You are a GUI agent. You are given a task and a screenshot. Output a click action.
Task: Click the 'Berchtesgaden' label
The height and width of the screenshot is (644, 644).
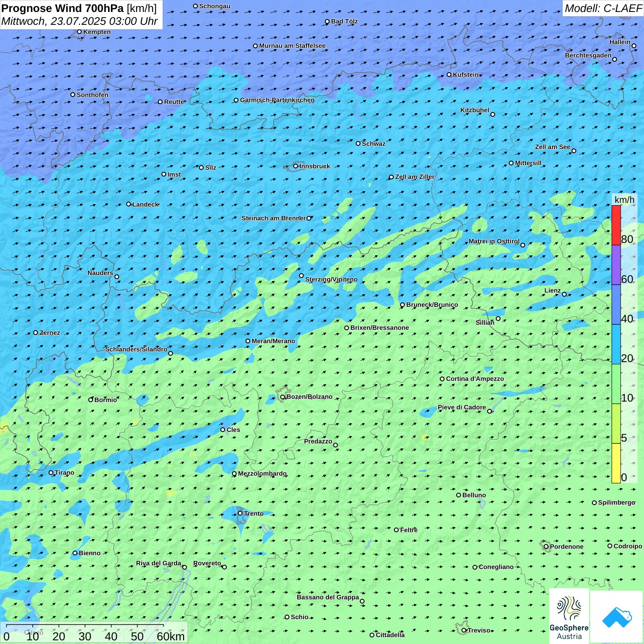(x=588, y=55)
